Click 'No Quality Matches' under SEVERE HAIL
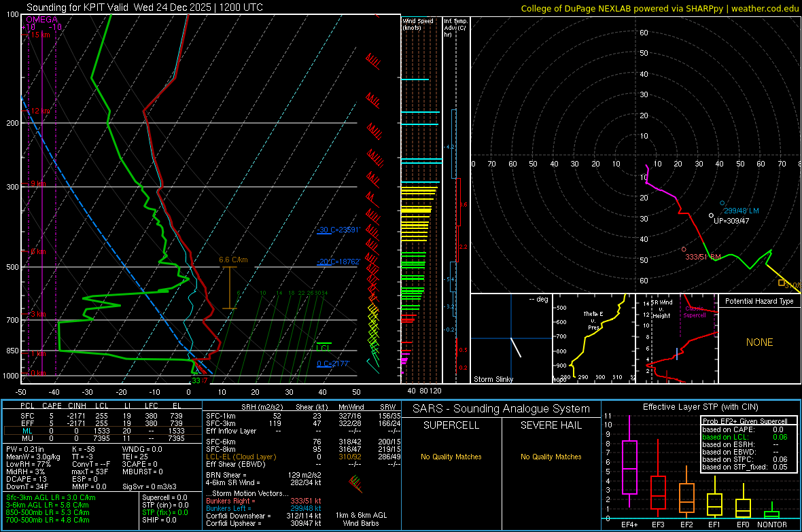The width and height of the screenshot is (802, 532). coord(551,457)
